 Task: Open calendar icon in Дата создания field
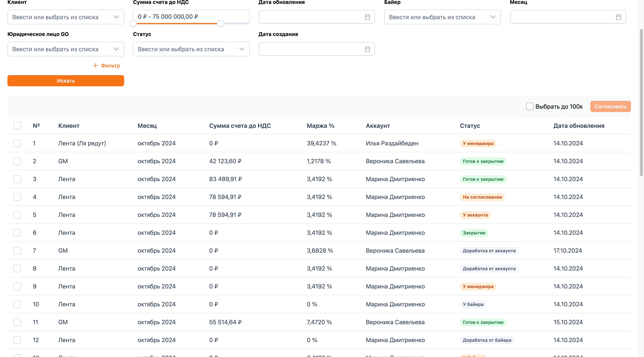pyautogui.click(x=367, y=49)
